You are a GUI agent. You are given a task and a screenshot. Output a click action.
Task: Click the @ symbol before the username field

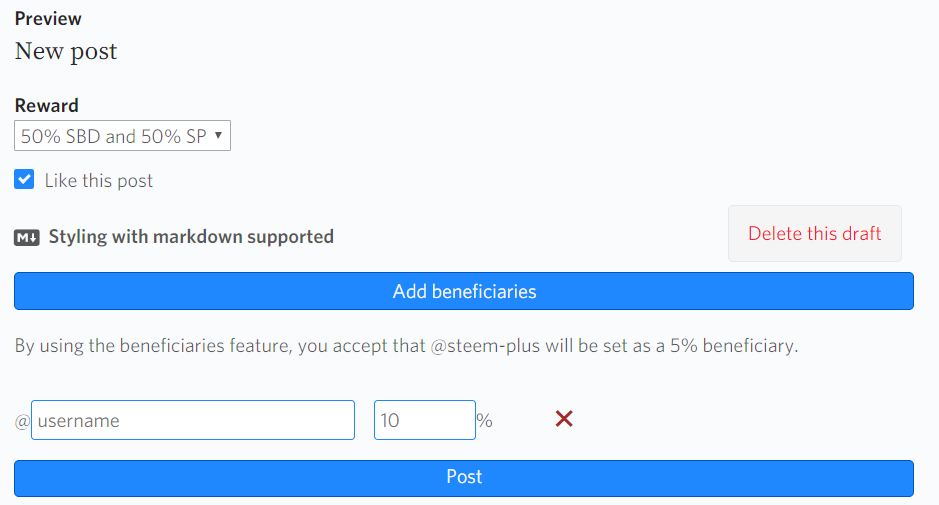(x=22, y=421)
